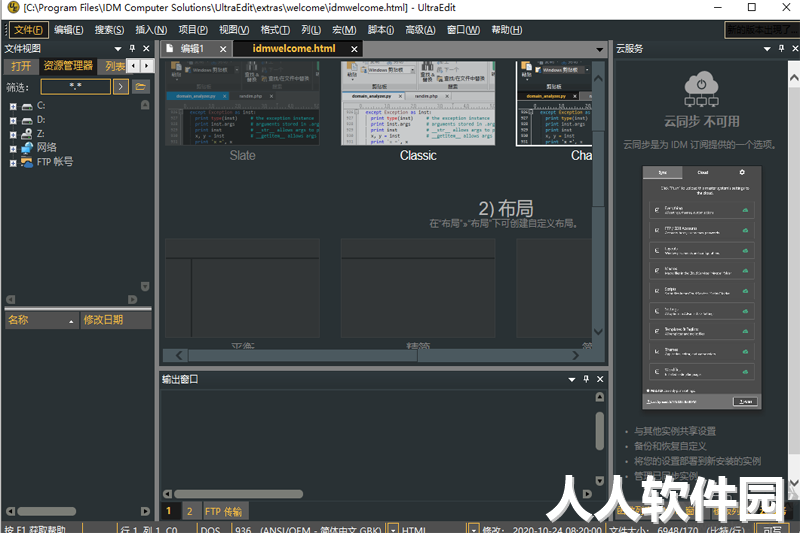Select the 网络 network icon
Image resolution: width=800 pixels, height=533 pixels.
tap(27, 148)
